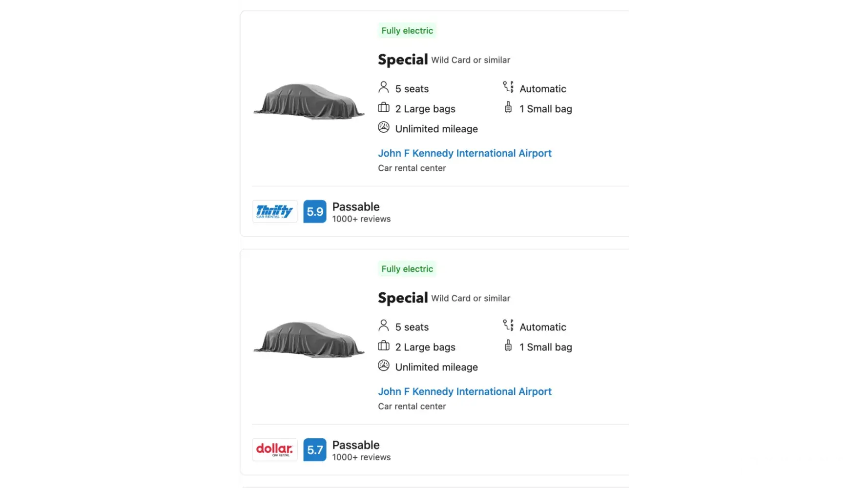Click the Dollar Car Rental logo
This screenshot has height=488, width=868.
click(x=274, y=449)
